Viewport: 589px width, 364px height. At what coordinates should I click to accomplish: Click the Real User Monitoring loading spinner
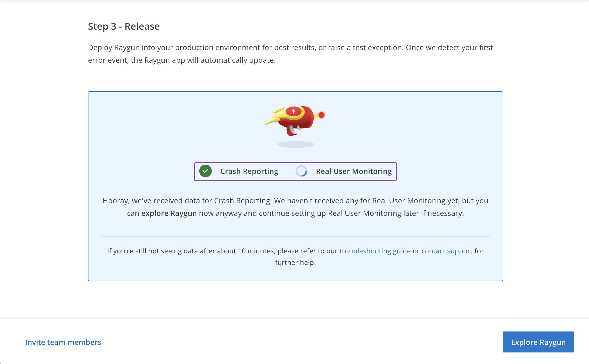301,171
